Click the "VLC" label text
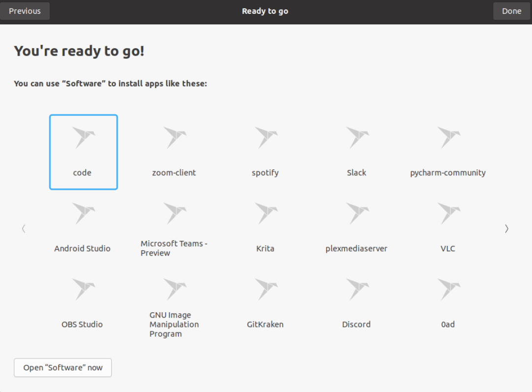This screenshot has width=532, height=392. [448, 249]
